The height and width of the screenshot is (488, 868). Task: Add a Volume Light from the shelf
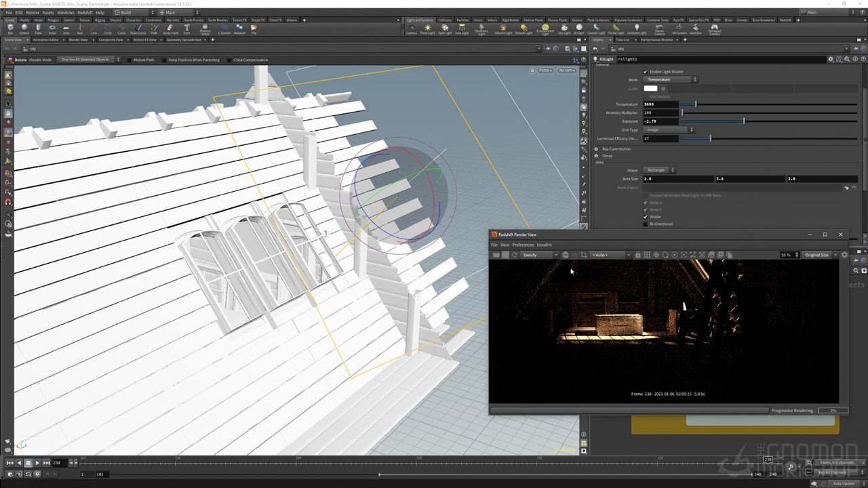503,29
